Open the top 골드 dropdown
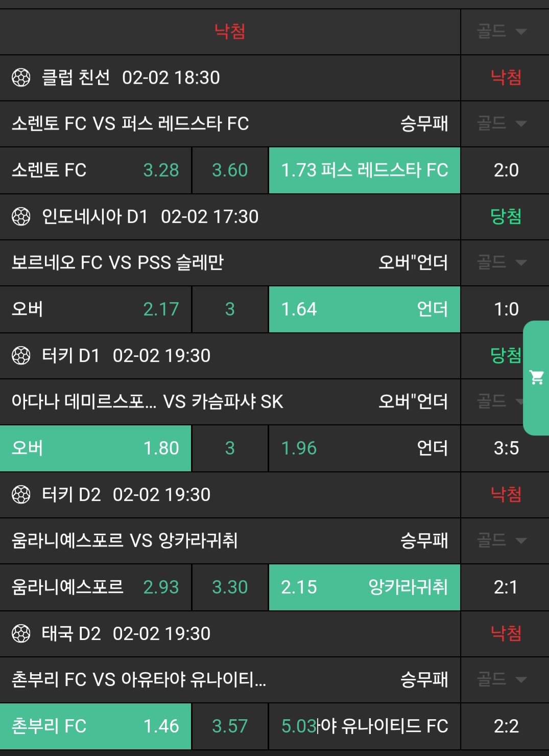The height and width of the screenshot is (756, 549). [502, 32]
